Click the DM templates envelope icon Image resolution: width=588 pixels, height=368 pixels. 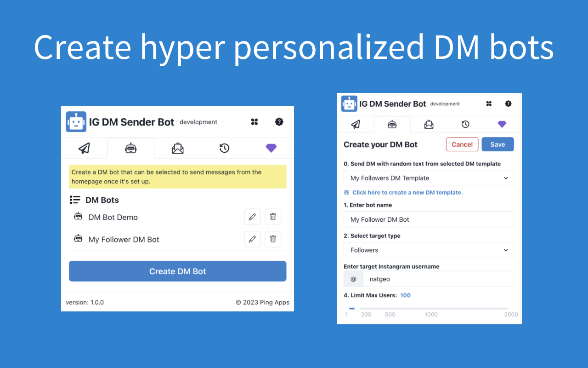(x=177, y=148)
